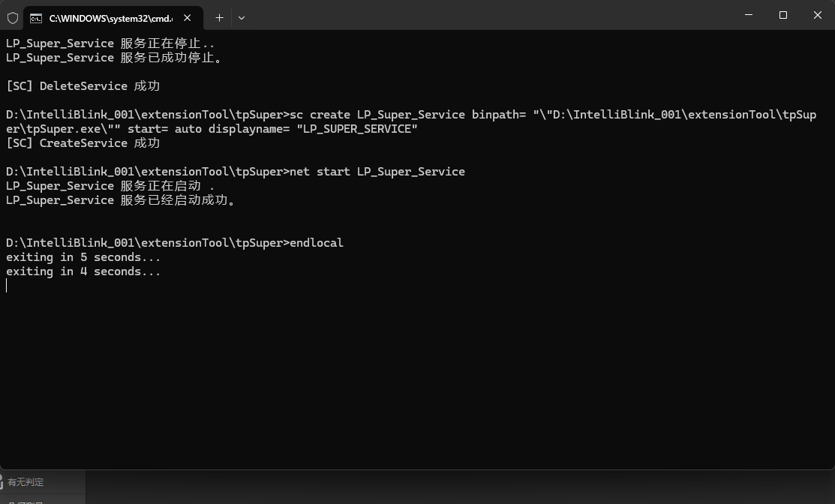The width and height of the screenshot is (835, 504).
Task: Click the "exiting in 5 seconds..." line
Action: click(83, 257)
